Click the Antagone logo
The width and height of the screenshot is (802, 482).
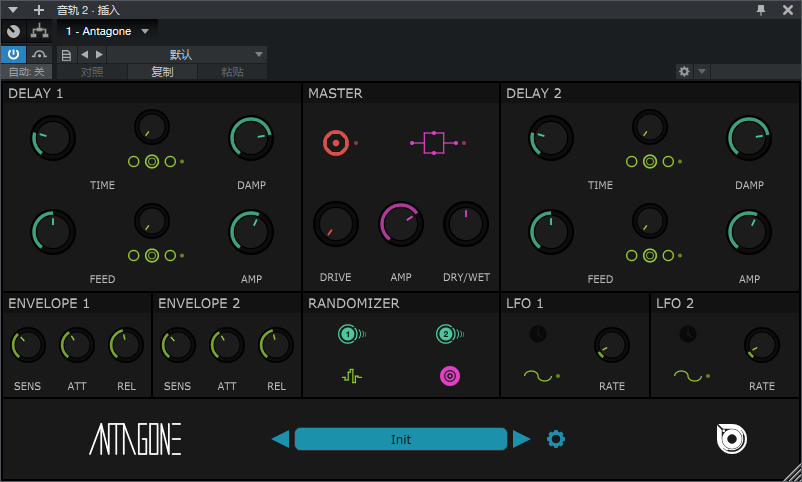click(136, 439)
